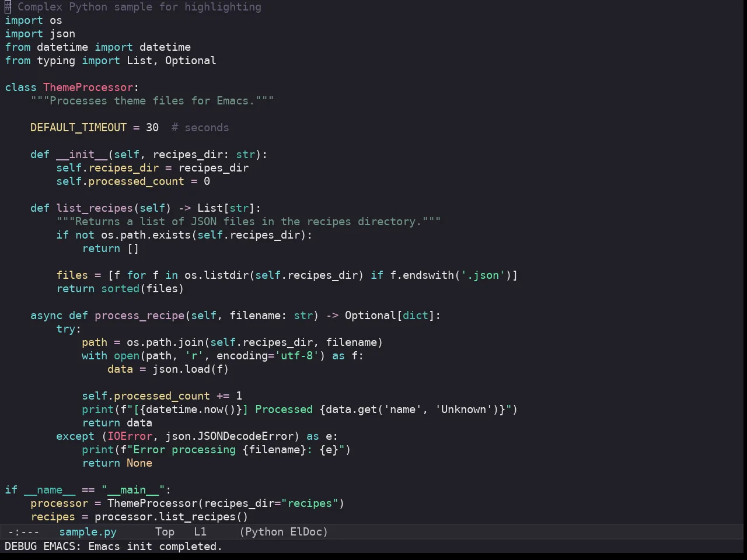Screen dimensions: 747x560
Task: Click the 'data = json.load(f)' line
Action: 168,369
